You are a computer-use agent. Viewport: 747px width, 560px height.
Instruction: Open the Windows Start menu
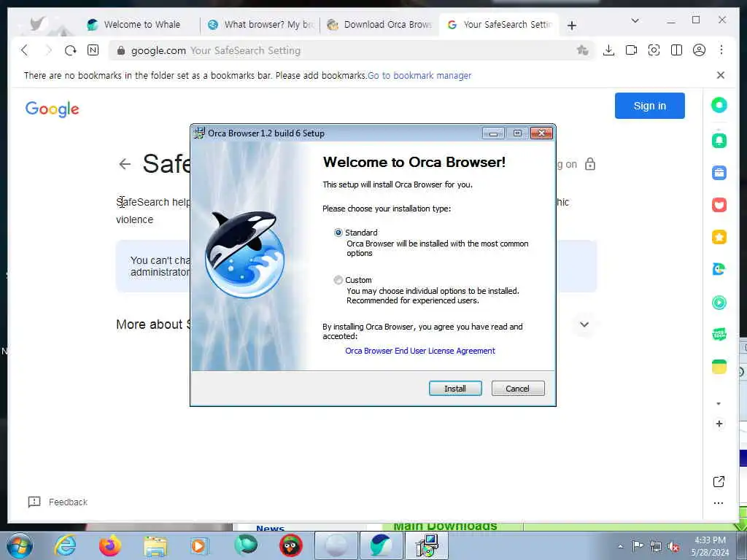click(x=20, y=545)
